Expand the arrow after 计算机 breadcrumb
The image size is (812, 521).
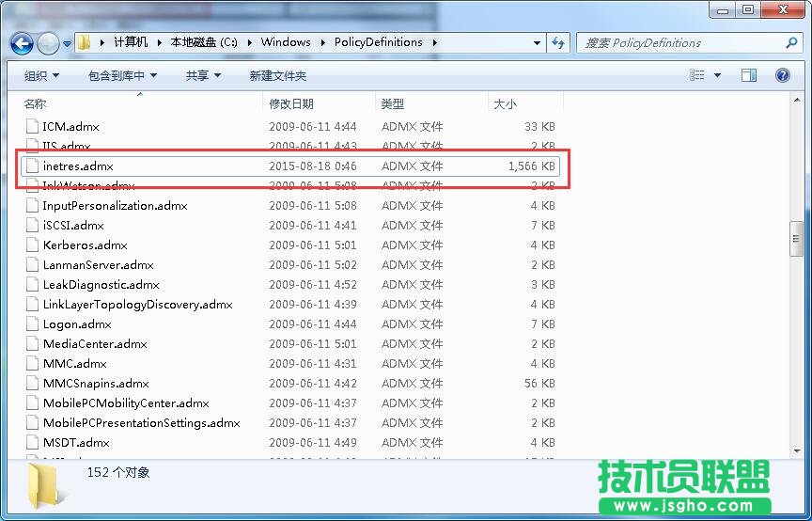coord(159,42)
